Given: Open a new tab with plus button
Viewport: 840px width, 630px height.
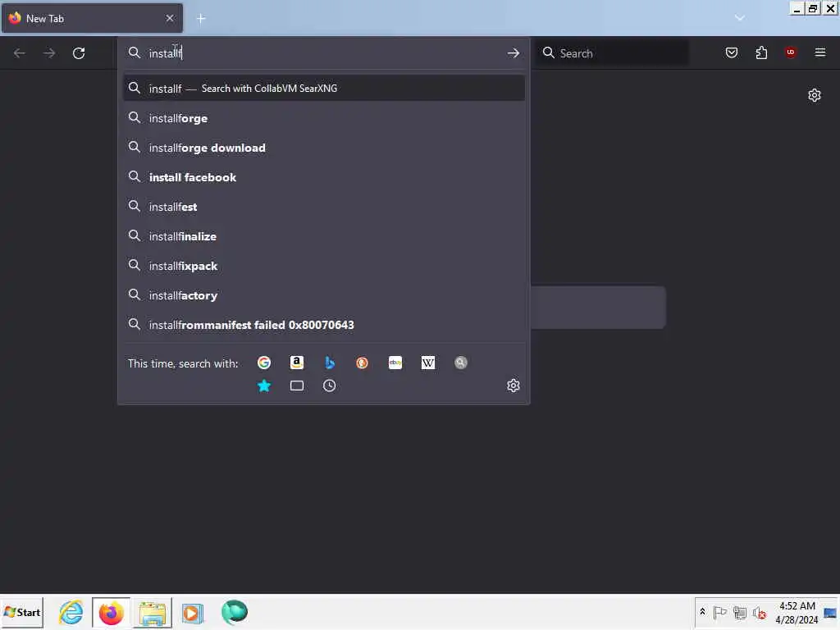Looking at the screenshot, I should pyautogui.click(x=201, y=19).
